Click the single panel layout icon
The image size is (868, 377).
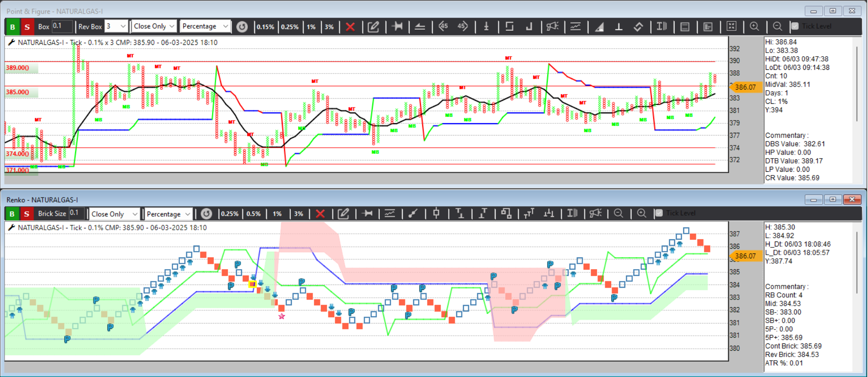coord(685,27)
